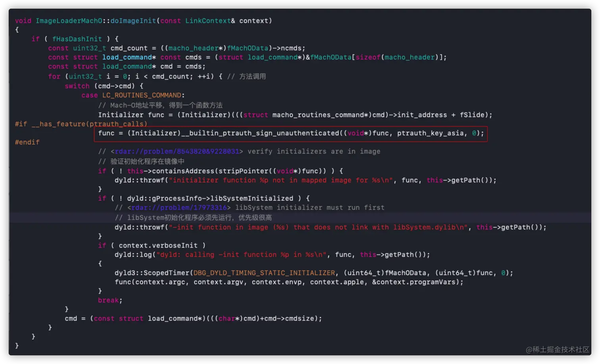
Task: Click the 'LinkContext' parameter type
Action: (x=208, y=21)
